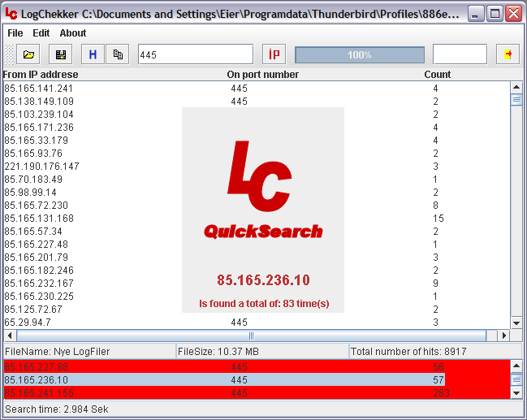527x420 pixels.
Task: Click the port search field containing 445
Action: coord(196,54)
